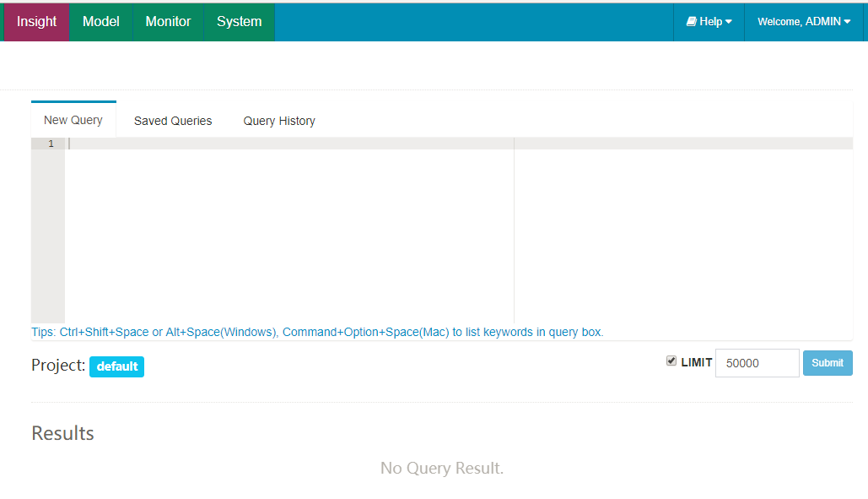Click the LIMIT text label

pos(697,363)
